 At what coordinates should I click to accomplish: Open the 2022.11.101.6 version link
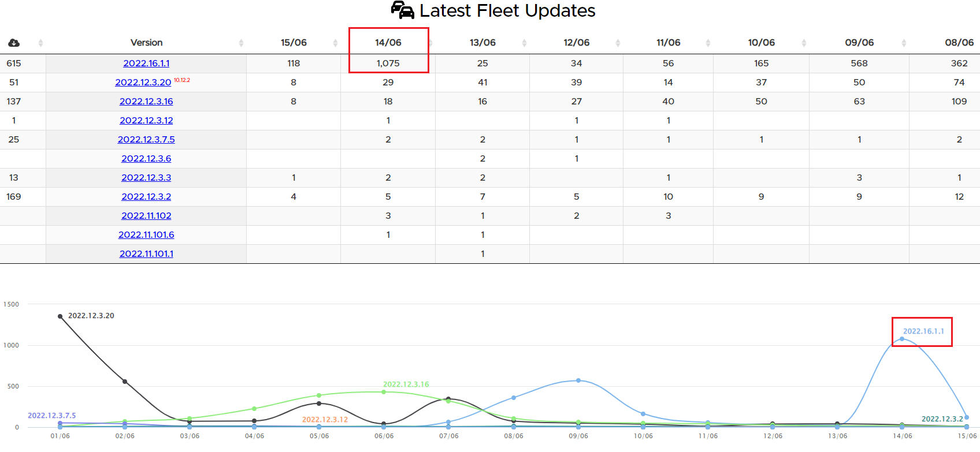146,235
